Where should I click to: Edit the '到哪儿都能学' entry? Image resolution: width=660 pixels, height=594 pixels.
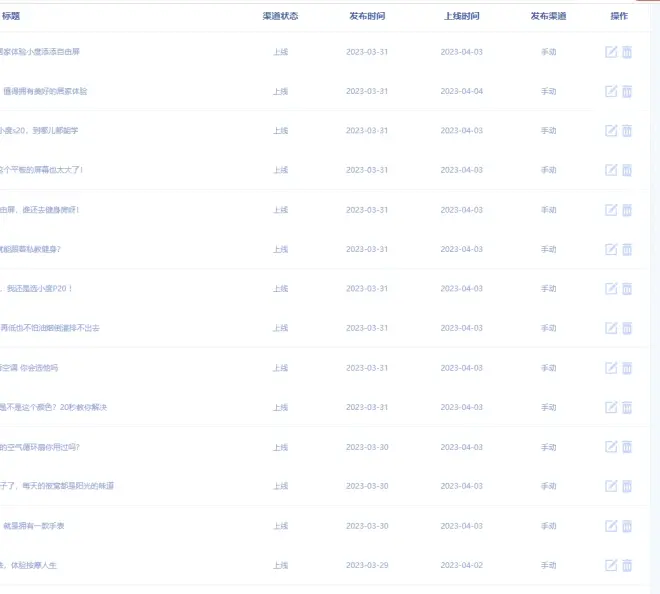coord(611,131)
